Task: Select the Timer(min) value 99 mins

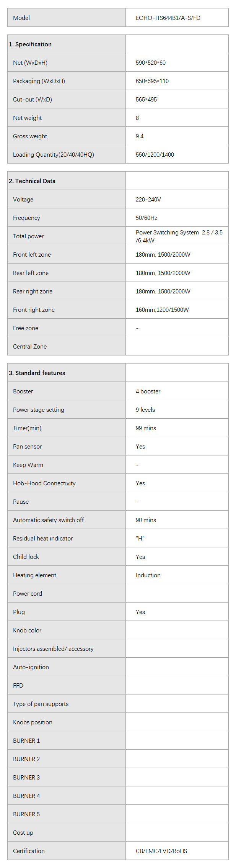Action: coord(146,428)
